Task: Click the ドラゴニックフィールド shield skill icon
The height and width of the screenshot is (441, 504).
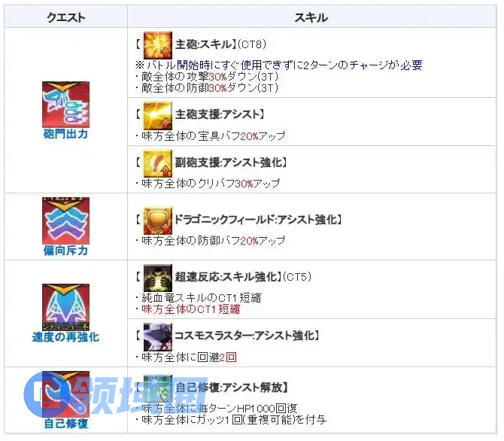Action: tap(157, 220)
